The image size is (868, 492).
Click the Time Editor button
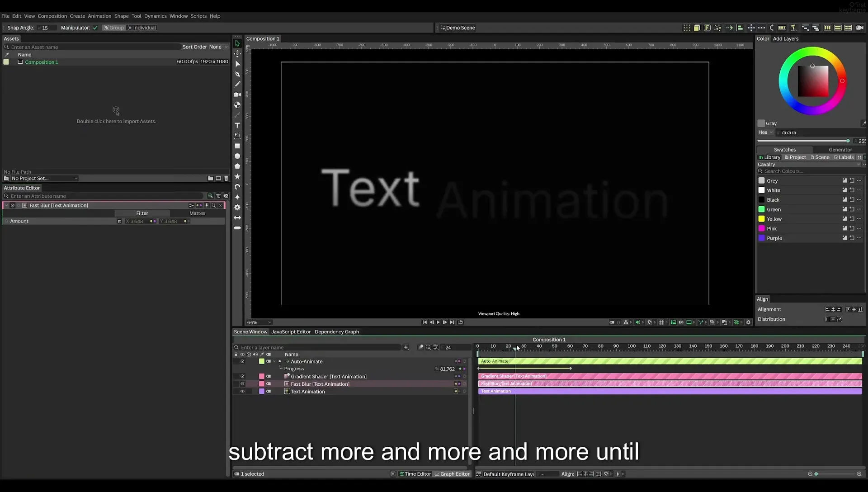click(415, 474)
